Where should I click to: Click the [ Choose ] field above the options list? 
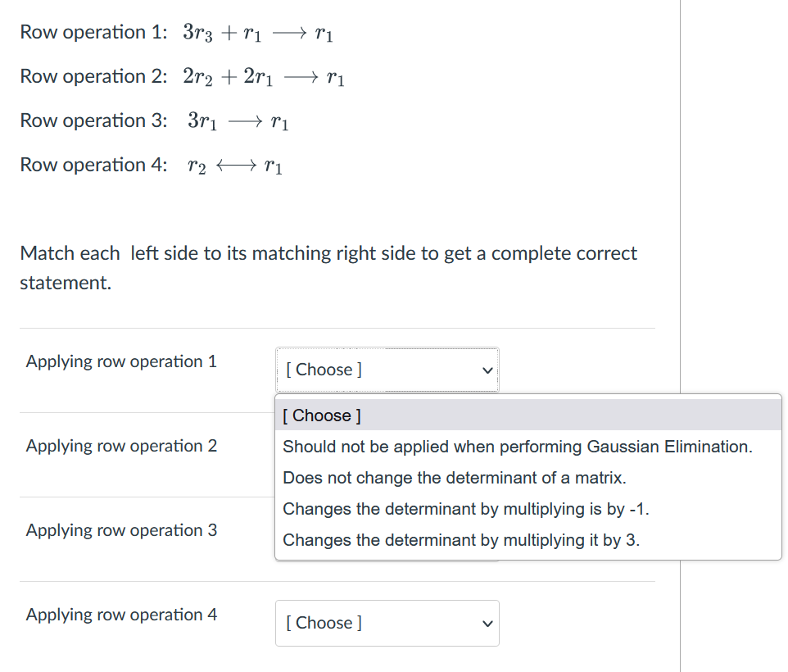pos(387,370)
